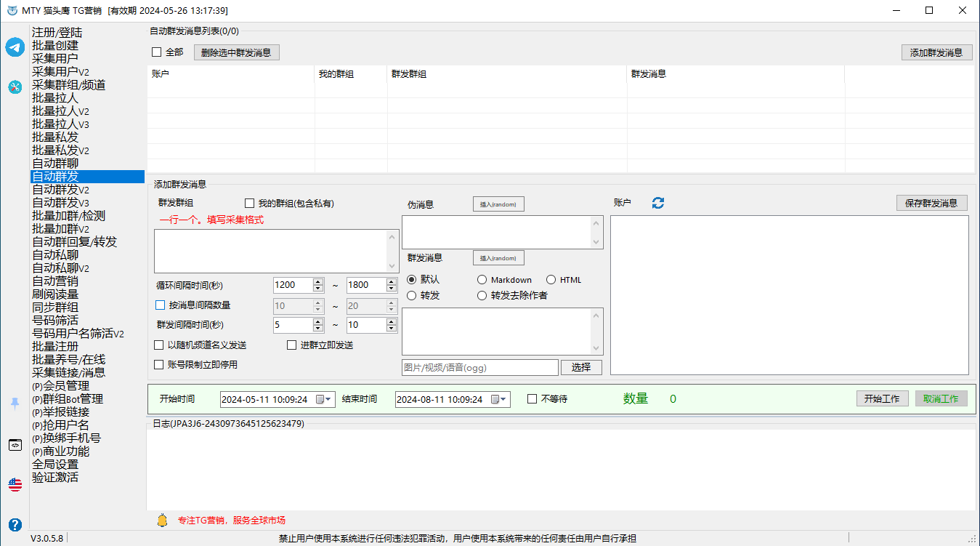980x546 pixels.
Task: Click the Telegram logo icon in sidebar
Action: click(15, 47)
